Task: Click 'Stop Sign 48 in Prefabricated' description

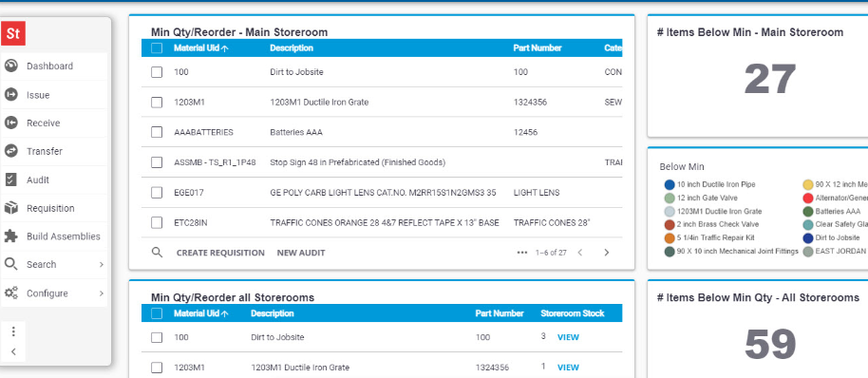Action: pos(358,162)
